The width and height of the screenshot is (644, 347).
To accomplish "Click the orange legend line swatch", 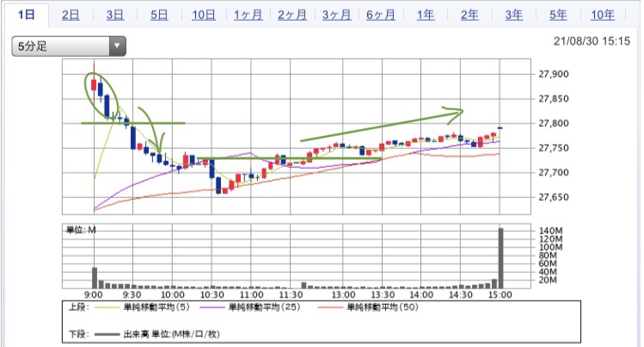I will (x=331, y=307).
